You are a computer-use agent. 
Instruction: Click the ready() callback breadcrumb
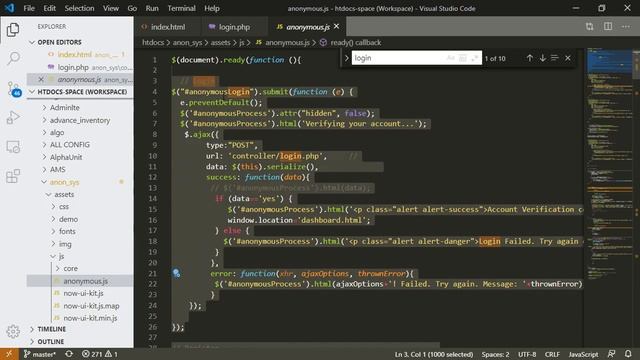[x=356, y=42]
